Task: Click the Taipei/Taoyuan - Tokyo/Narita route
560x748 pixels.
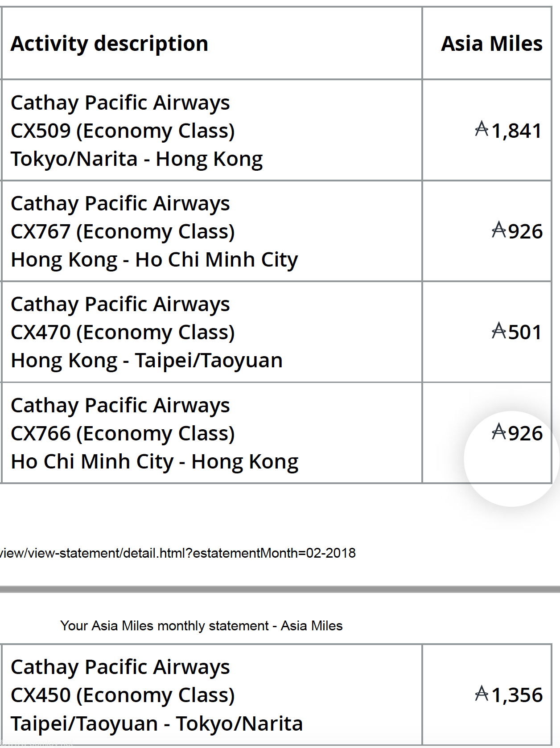Action: coord(157,723)
